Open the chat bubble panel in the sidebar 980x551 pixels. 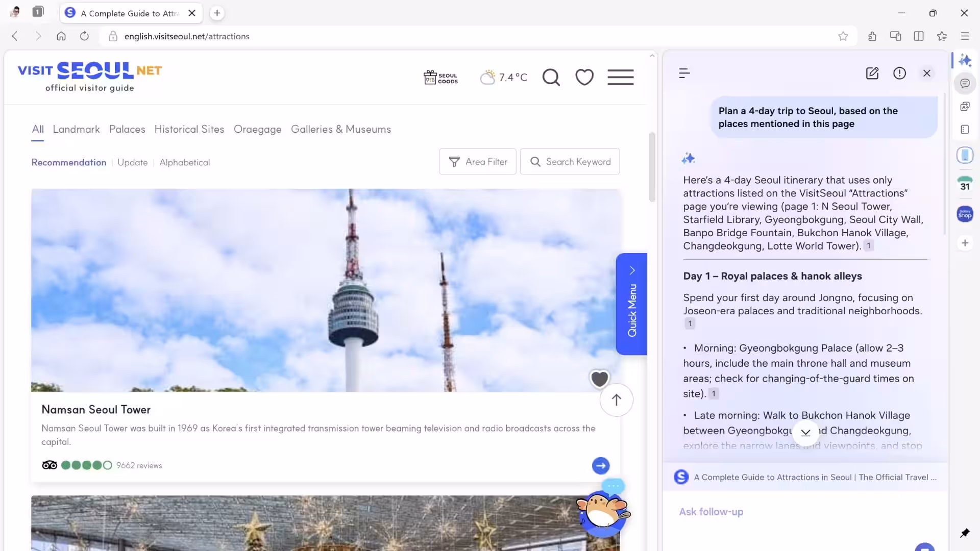[x=965, y=83]
